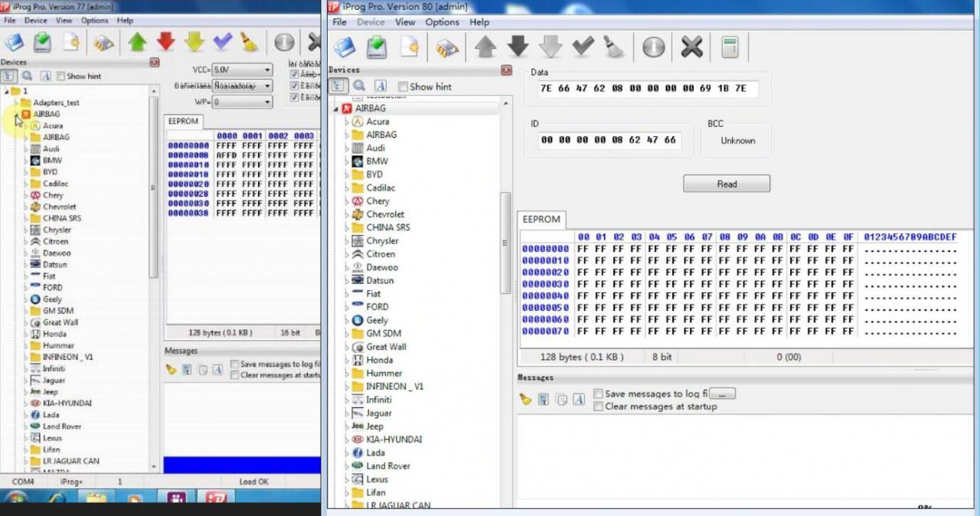Click the chip icon in Version 80 toolbar
Image resolution: width=980 pixels, height=516 pixels.
pyautogui.click(x=447, y=48)
